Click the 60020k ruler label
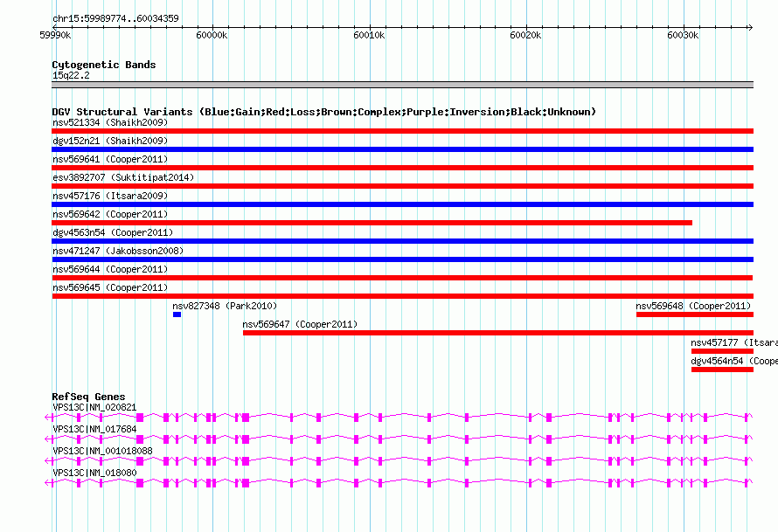The width and height of the screenshot is (778, 532). point(525,35)
